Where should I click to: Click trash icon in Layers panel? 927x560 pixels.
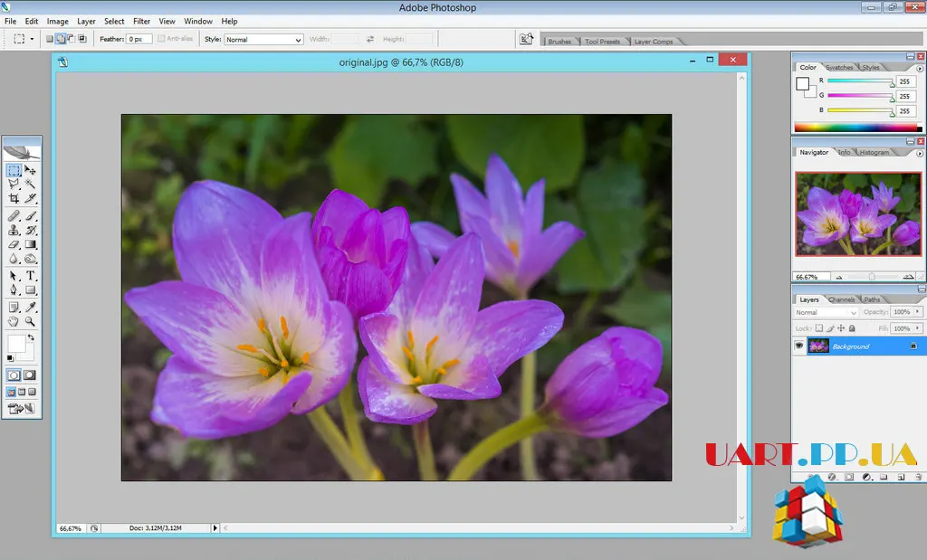pos(918,477)
